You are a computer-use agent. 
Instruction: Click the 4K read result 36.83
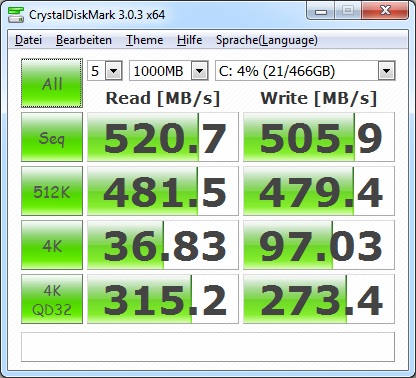tap(163, 245)
